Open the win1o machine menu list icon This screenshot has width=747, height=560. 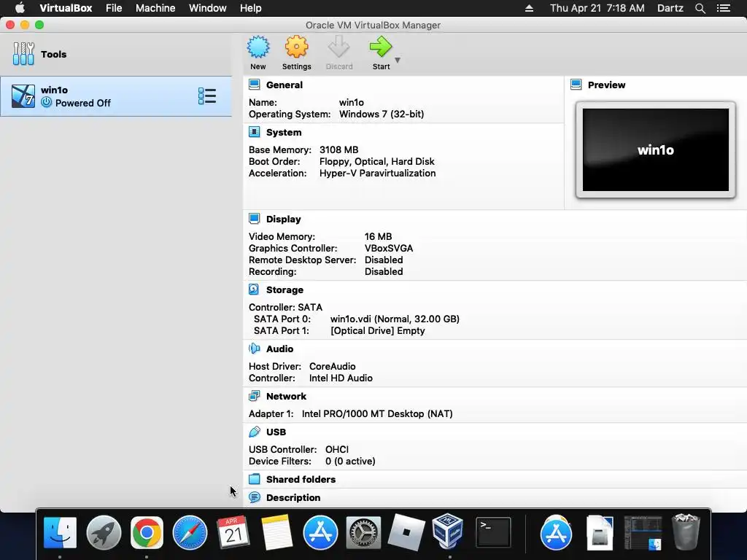point(207,96)
